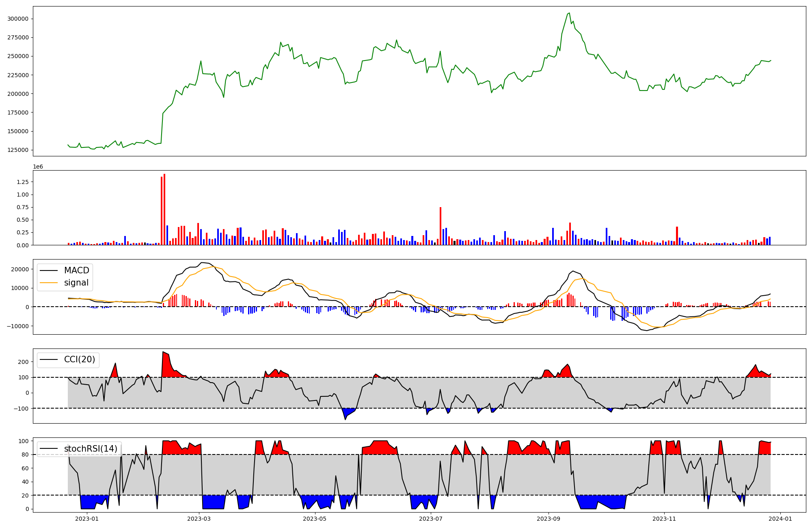
Task: Click the 2023-11 date axis label
Action: coord(664,519)
